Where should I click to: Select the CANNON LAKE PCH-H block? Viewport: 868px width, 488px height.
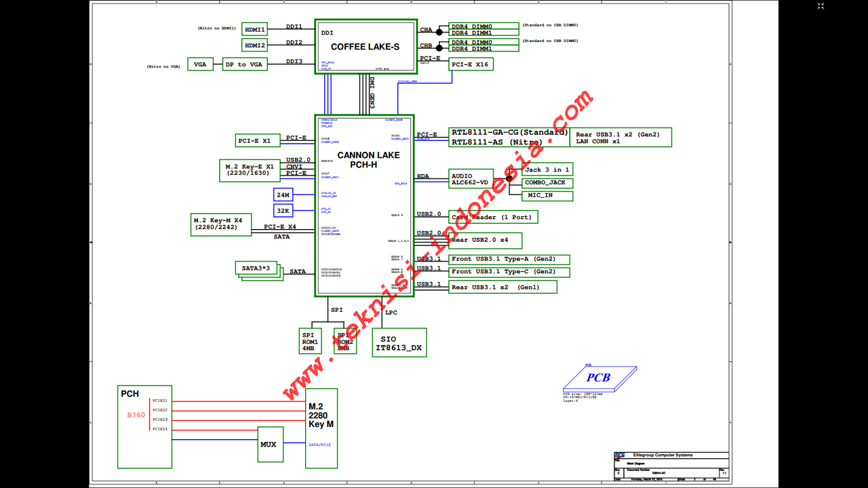point(364,205)
